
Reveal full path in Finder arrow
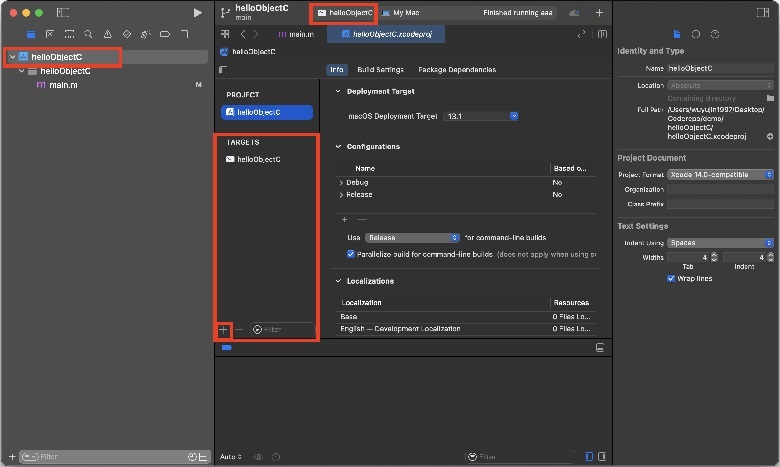(770, 136)
